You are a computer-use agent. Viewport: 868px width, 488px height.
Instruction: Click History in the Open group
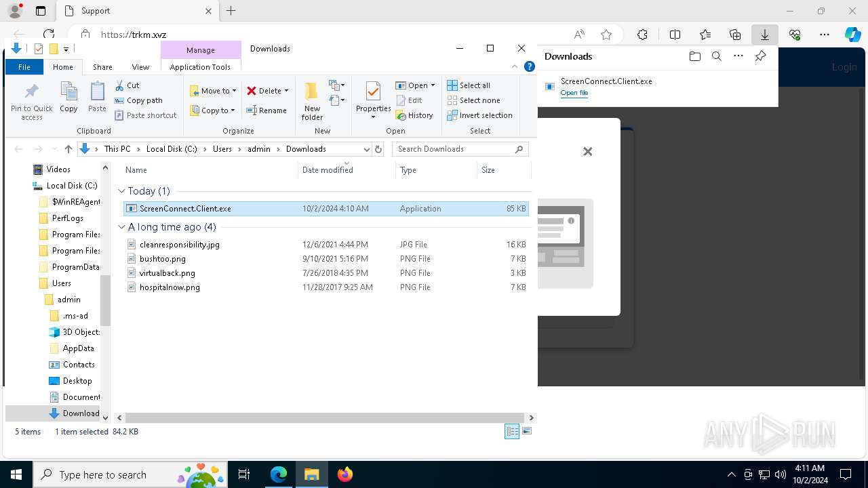pos(414,115)
